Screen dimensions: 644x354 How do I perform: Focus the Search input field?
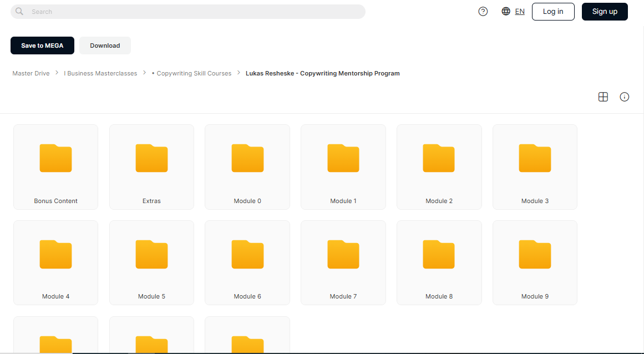click(188, 12)
